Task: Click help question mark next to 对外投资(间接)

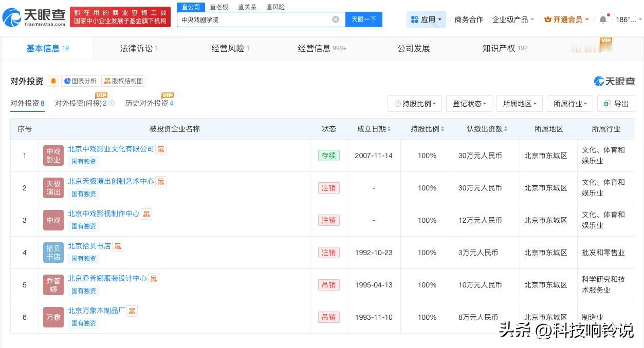Action: 112,104
